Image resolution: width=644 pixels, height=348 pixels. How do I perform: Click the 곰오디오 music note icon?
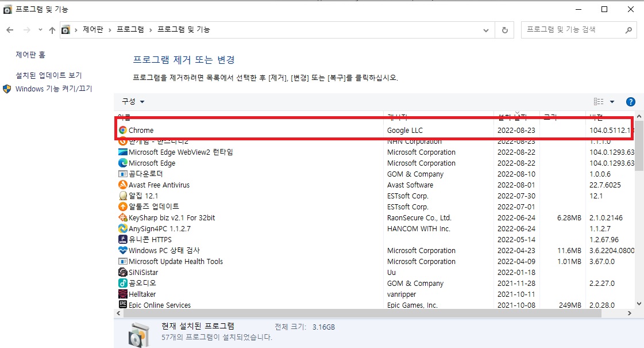coord(122,283)
